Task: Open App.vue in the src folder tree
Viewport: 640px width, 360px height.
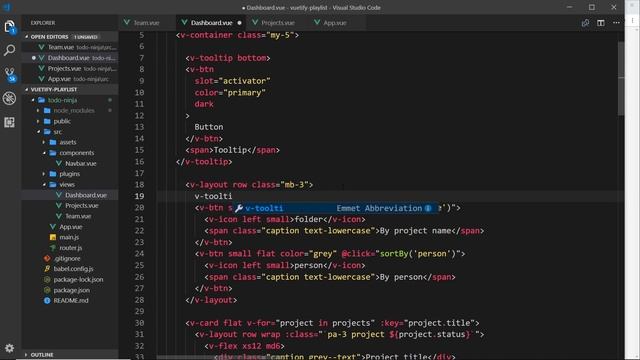Action: (x=70, y=227)
